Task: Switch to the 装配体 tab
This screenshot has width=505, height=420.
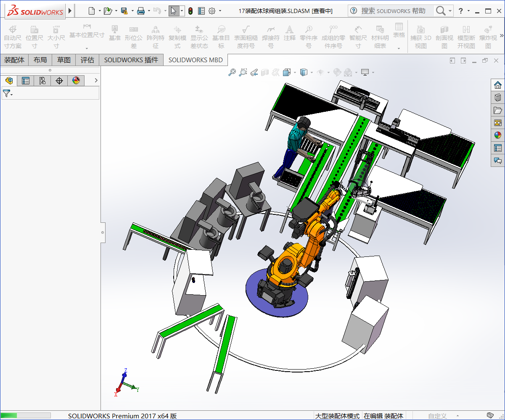Action: (14, 60)
